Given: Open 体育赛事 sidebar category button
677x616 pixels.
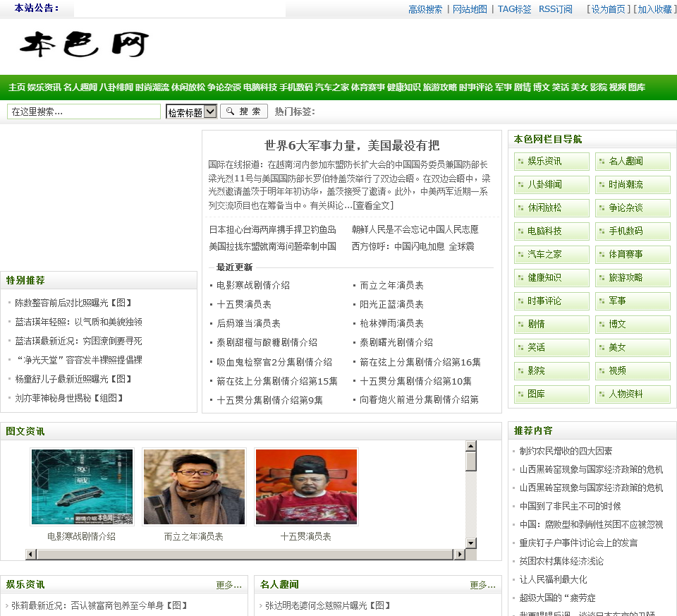Looking at the screenshot, I should tap(633, 255).
